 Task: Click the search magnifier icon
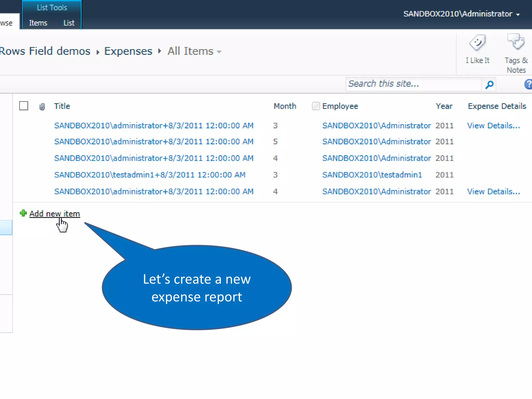tap(489, 84)
